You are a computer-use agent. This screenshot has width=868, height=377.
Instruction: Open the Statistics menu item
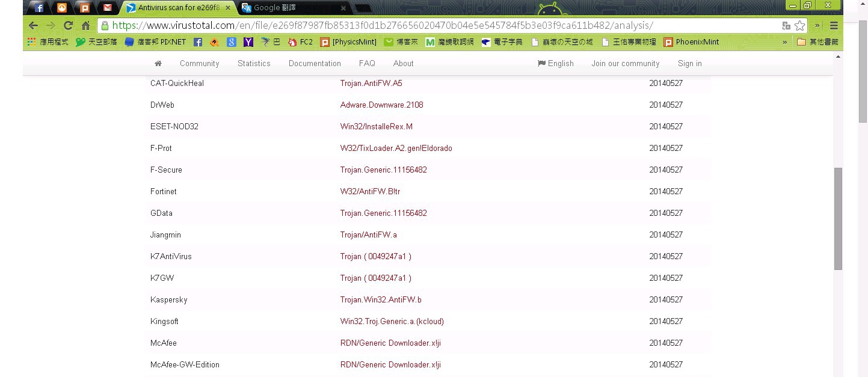point(254,63)
